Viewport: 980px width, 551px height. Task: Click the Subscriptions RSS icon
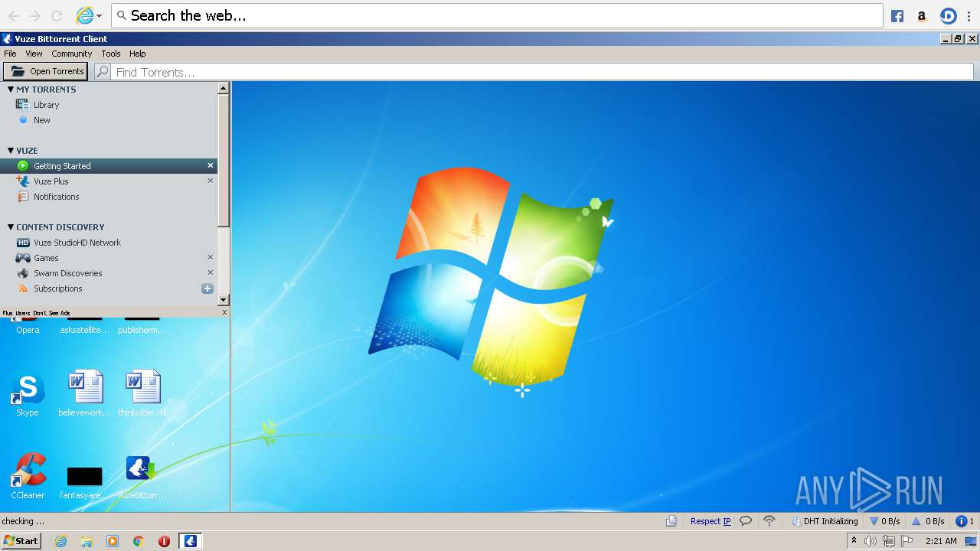click(x=23, y=289)
